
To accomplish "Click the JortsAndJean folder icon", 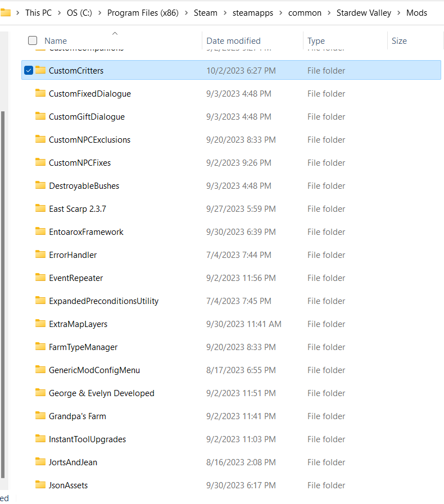I will (x=40, y=462).
